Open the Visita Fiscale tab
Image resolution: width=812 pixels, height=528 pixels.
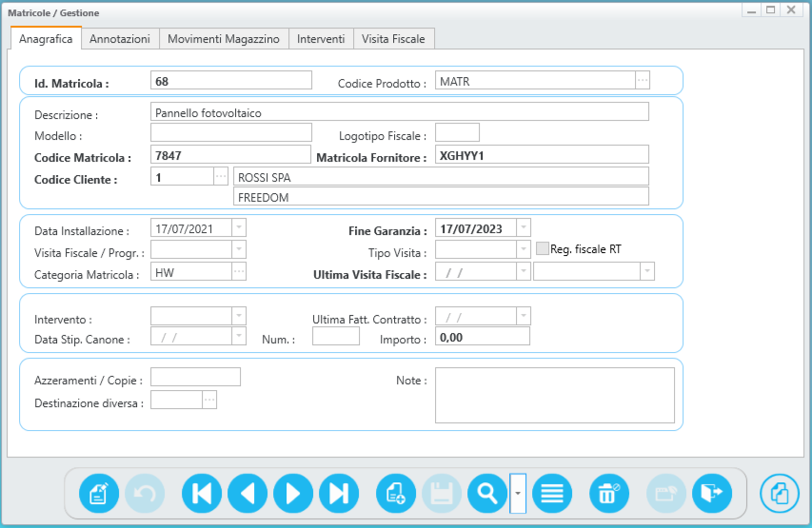point(394,39)
